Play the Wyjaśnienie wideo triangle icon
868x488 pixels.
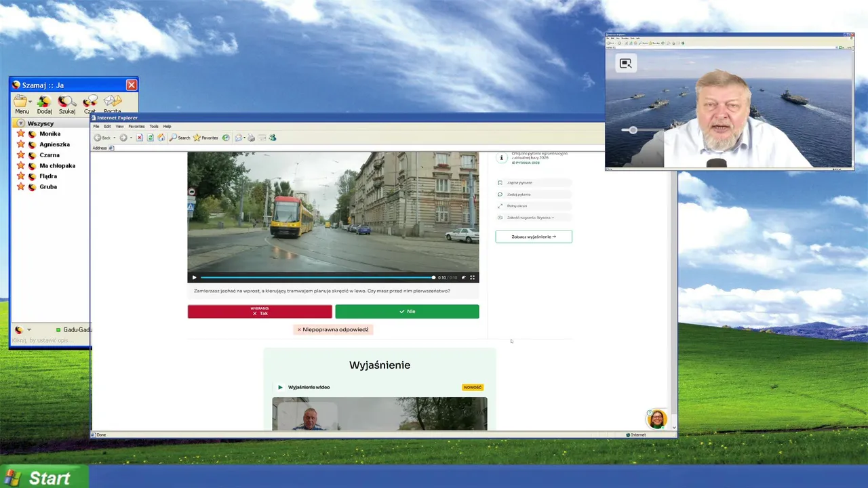pos(280,387)
